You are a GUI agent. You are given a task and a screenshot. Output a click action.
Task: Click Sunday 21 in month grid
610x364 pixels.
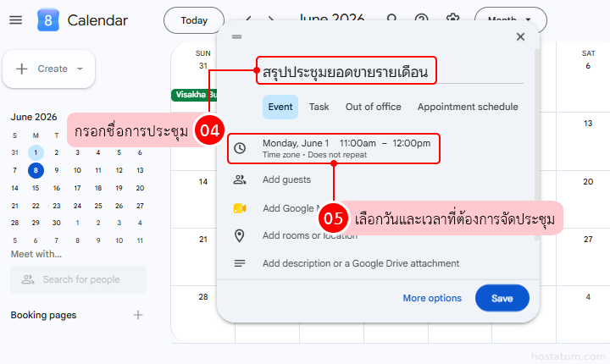pos(203,240)
